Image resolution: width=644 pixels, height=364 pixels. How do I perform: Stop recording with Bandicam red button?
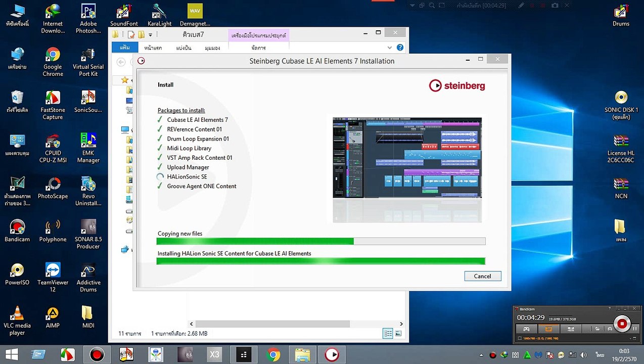click(622, 324)
